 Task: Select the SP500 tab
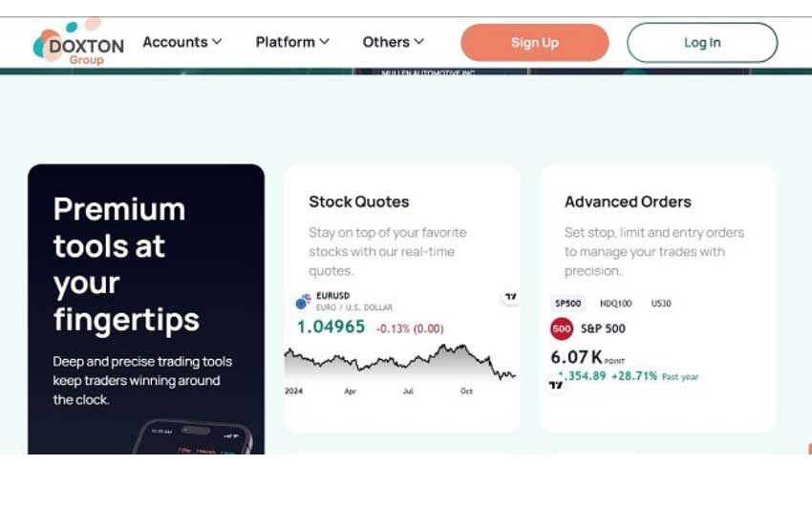coord(567,304)
